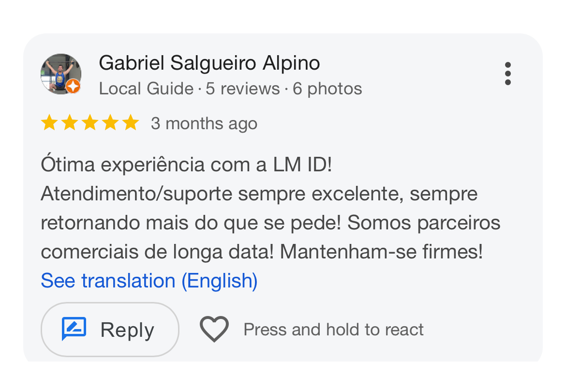Open Gabriel Salgueiro Alpino's profile photo

pyautogui.click(x=60, y=73)
